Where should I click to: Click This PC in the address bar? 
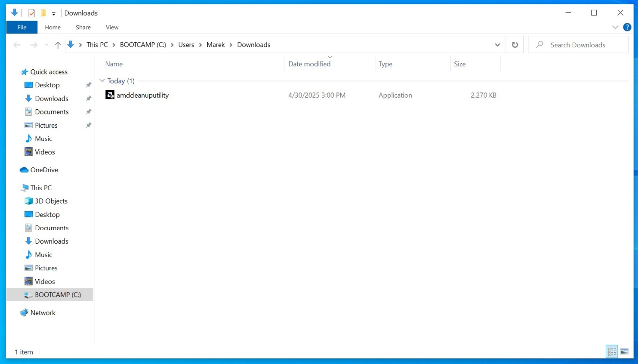[x=97, y=45]
